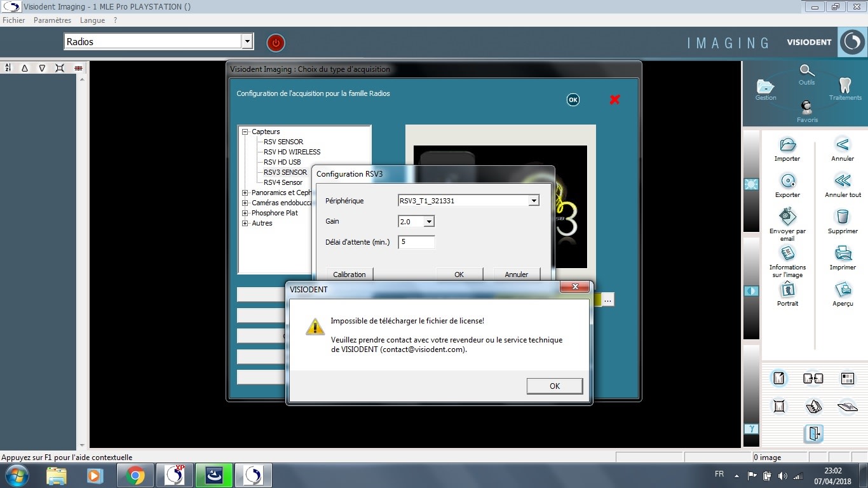The width and height of the screenshot is (868, 488).
Task: Collapse the Capteurs tree node
Action: coord(245,132)
